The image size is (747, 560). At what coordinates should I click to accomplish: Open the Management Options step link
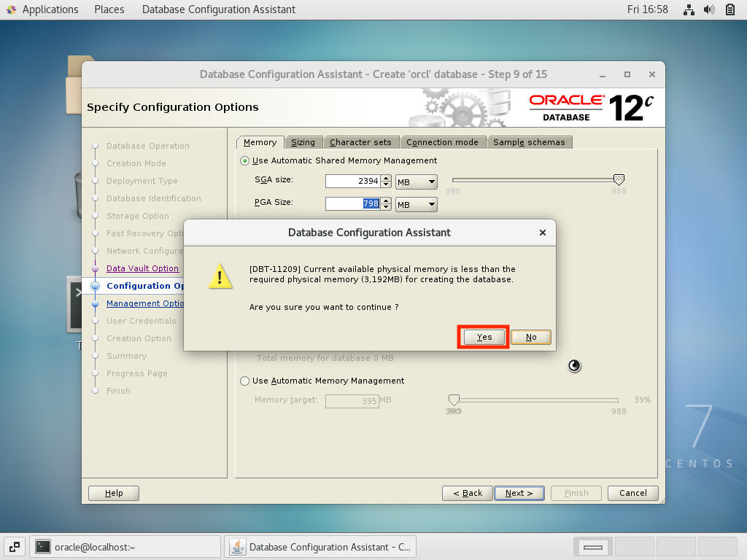click(145, 303)
